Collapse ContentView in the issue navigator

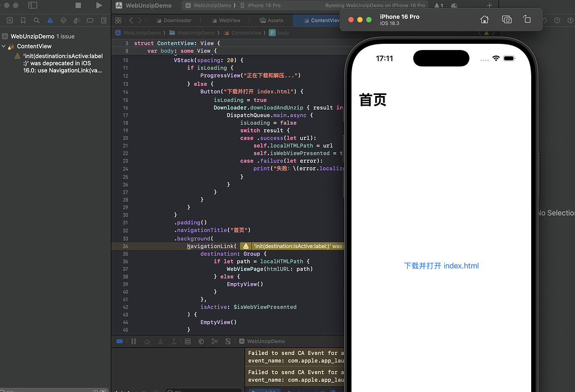pos(5,46)
